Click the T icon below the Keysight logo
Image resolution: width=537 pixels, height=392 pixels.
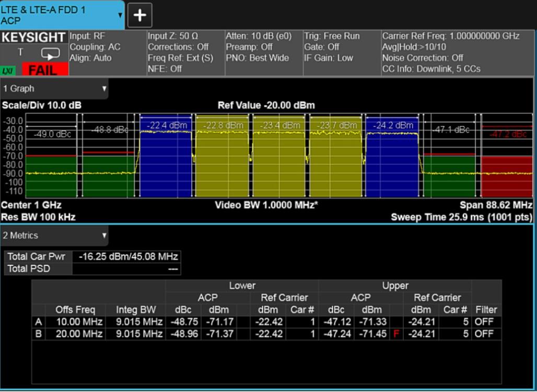click(x=20, y=52)
